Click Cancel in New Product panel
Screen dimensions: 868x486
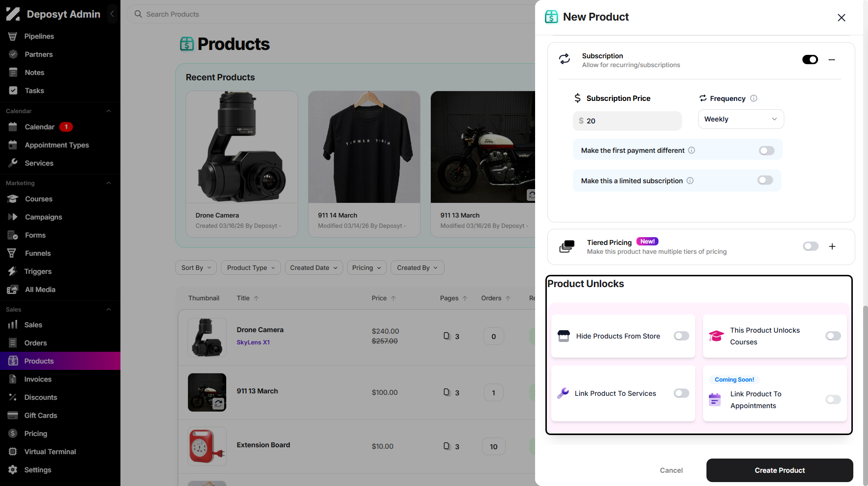click(671, 470)
